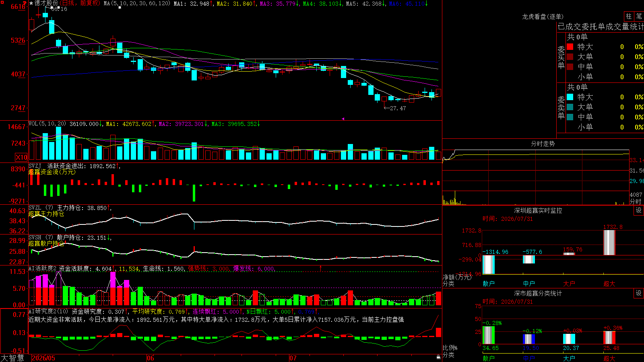Click the teal 中单 swatch under 委卖单
Viewport: 644px width, 362px height.
point(570,117)
